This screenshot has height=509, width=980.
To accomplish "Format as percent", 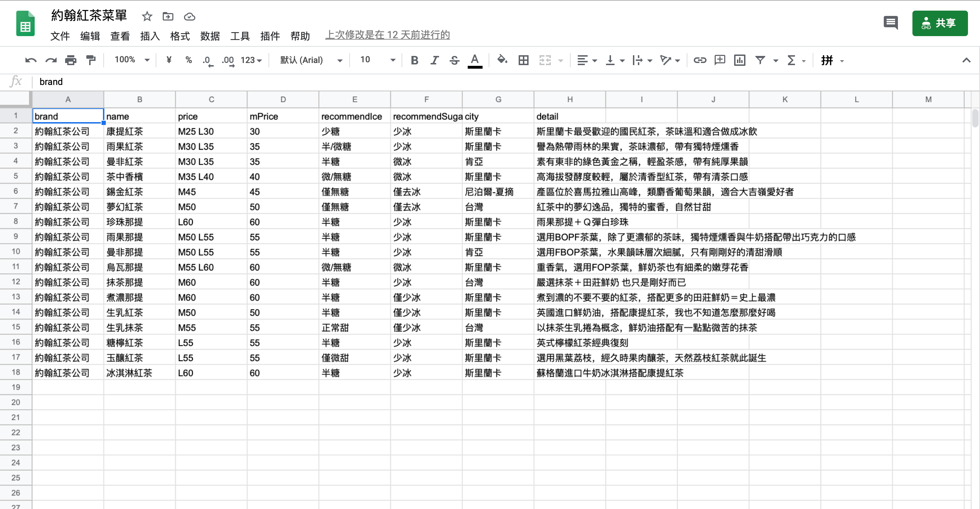I will click(188, 60).
